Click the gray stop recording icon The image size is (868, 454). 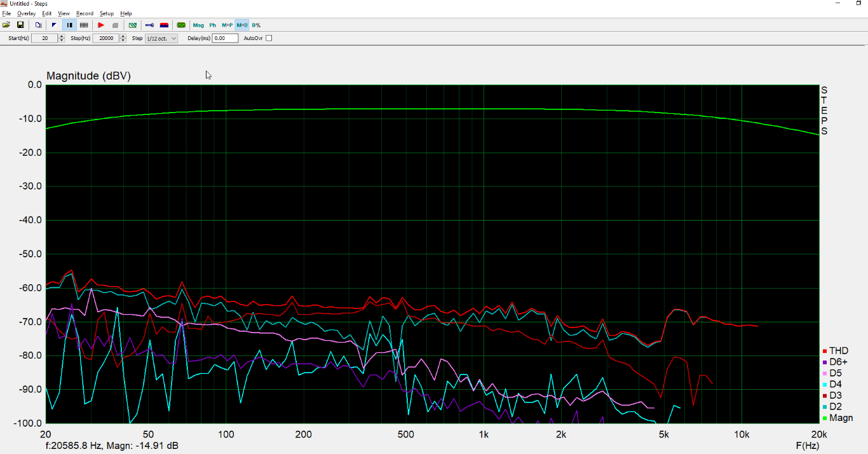(x=115, y=25)
